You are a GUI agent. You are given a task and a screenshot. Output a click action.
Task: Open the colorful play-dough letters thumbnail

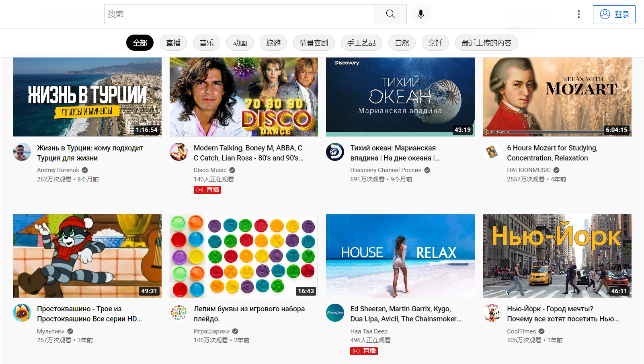click(244, 256)
